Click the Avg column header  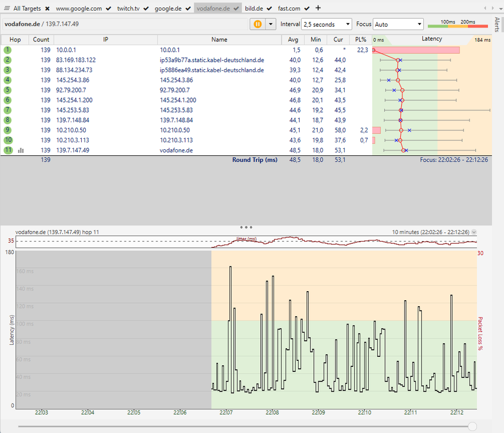(293, 39)
